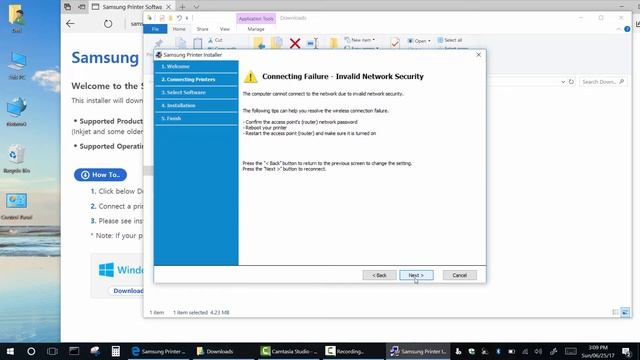Image resolution: width=640 pixels, height=360 pixels.
Task: Close the Samsung Printer Installer dialog
Action: coord(478,55)
